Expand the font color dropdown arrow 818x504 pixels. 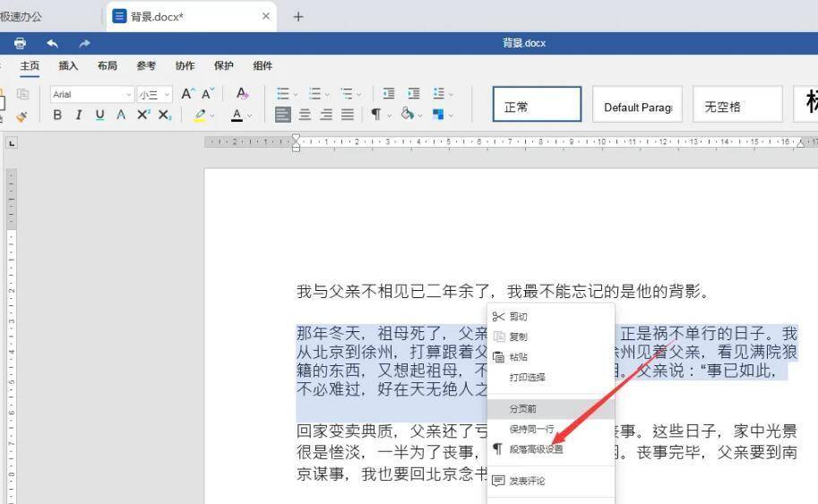click(249, 115)
